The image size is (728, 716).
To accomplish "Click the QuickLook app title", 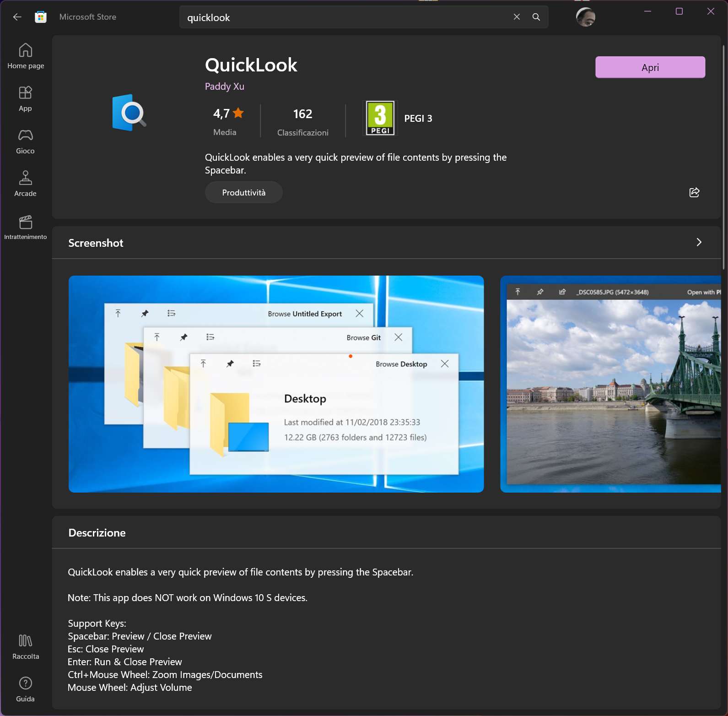I will point(251,65).
